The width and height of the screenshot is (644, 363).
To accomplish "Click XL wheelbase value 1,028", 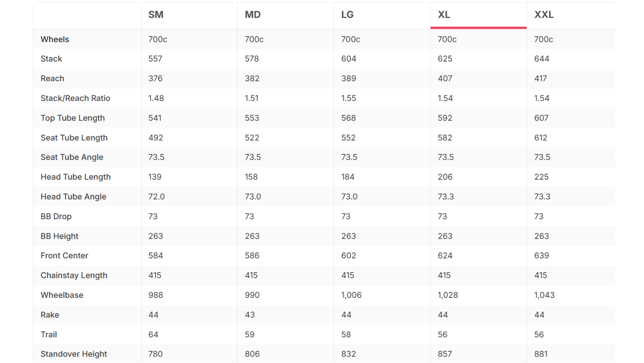I will click(x=448, y=295).
